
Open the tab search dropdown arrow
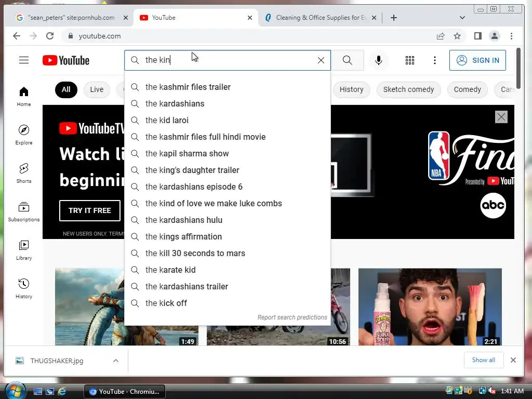pos(462,18)
